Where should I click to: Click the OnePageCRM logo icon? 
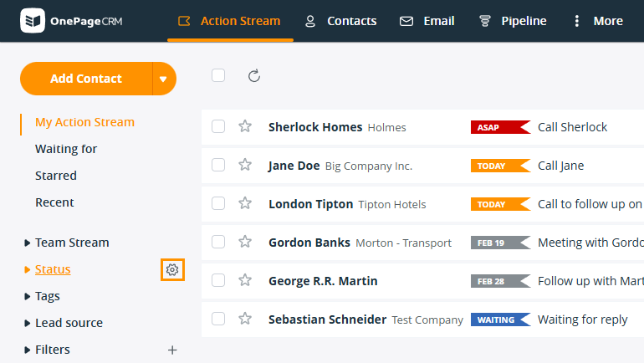click(33, 21)
